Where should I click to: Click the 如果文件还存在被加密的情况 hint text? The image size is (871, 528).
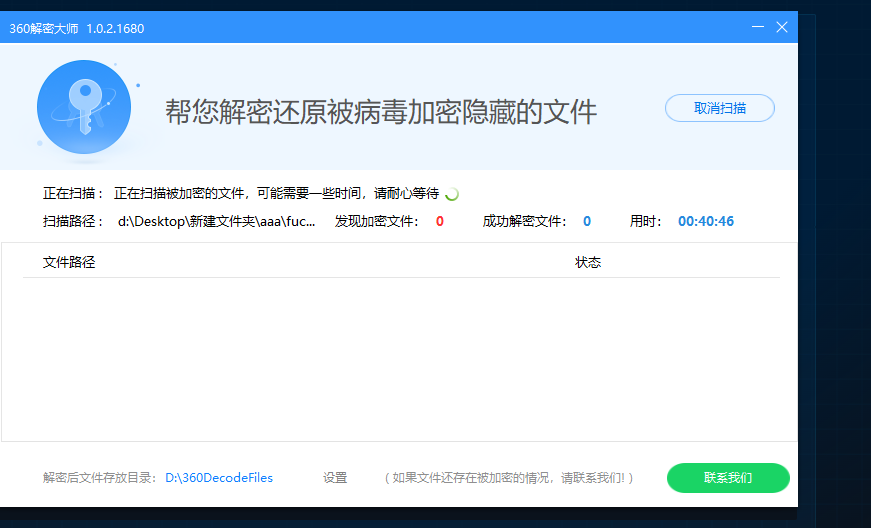[509, 477]
